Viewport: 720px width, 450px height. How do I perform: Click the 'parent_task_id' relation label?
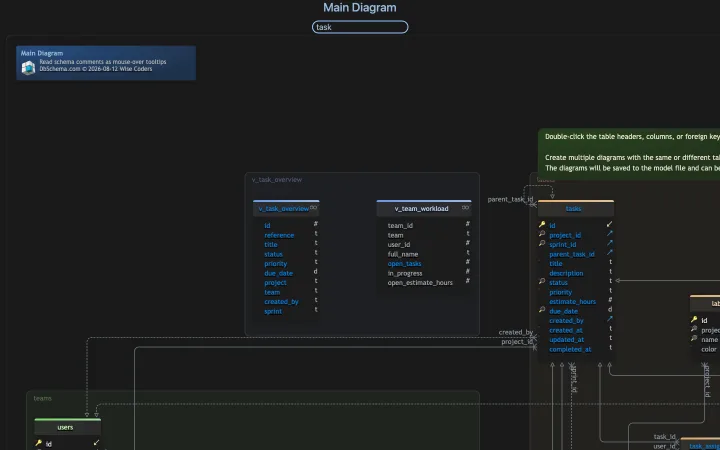pyautogui.click(x=510, y=199)
